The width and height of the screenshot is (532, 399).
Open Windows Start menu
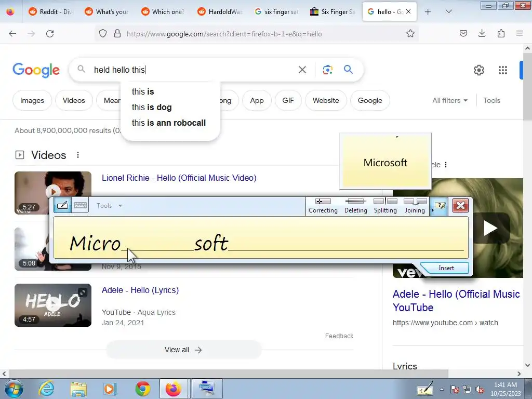click(14, 389)
